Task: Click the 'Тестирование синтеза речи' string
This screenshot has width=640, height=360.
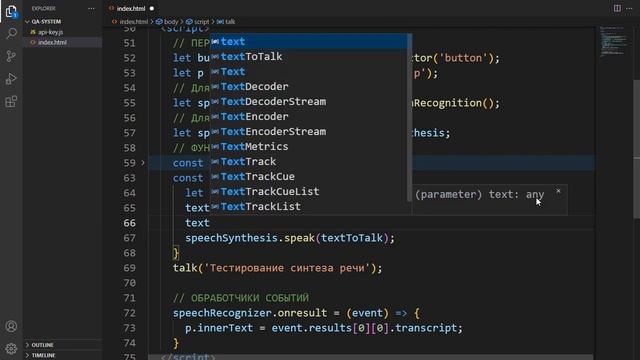Action: [x=288, y=268]
